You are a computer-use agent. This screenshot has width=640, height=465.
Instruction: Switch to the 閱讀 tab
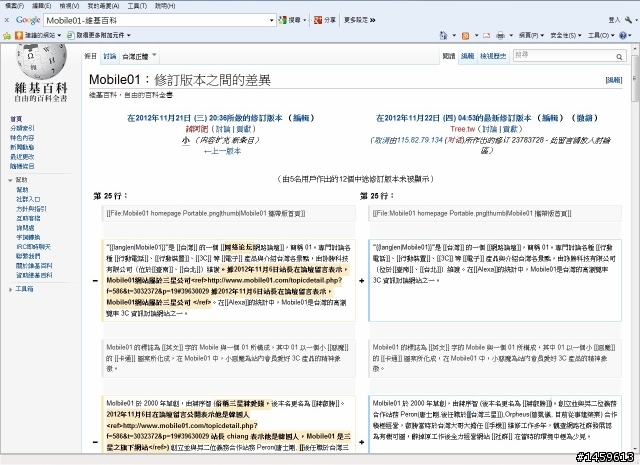click(449, 56)
